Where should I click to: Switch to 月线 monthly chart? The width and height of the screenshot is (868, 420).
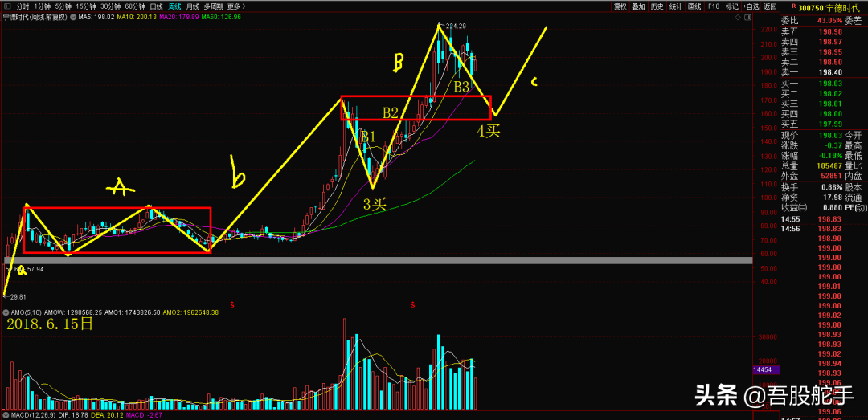[193, 6]
